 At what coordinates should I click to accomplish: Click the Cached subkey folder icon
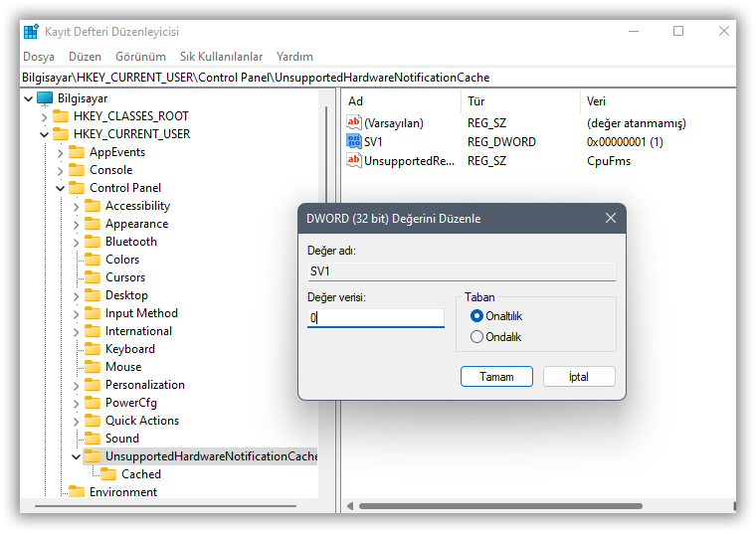pos(108,474)
